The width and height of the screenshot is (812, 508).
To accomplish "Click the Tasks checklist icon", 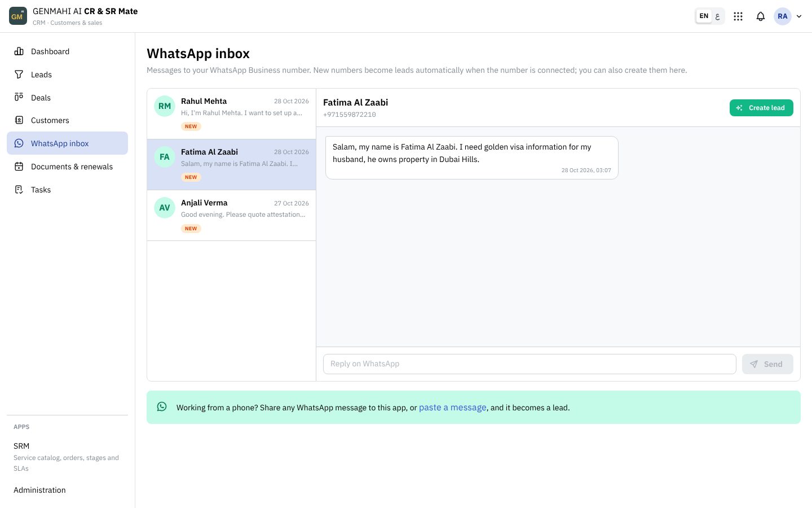I will (x=19, y=190).
